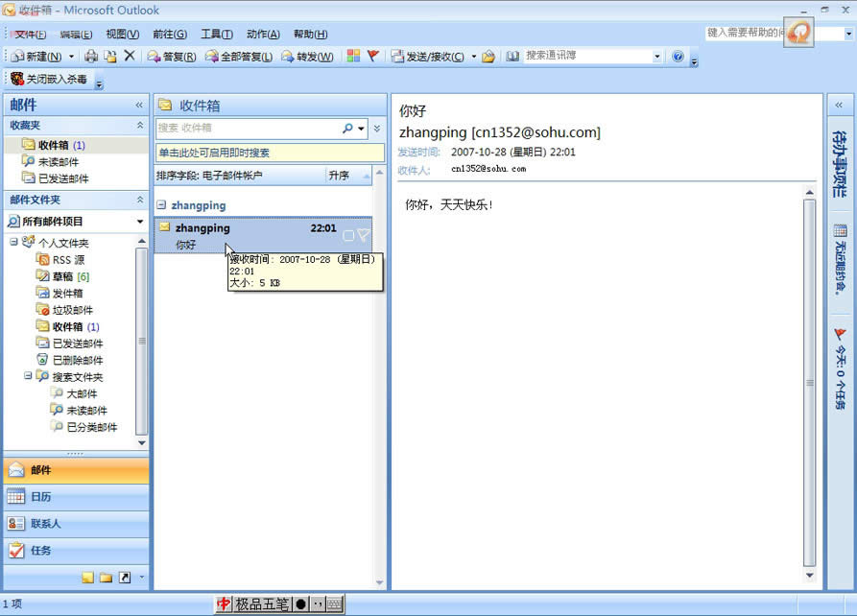Open the 工具(T) menu
The height and width of the screenshot is (616, 857).
pos(217,34)
